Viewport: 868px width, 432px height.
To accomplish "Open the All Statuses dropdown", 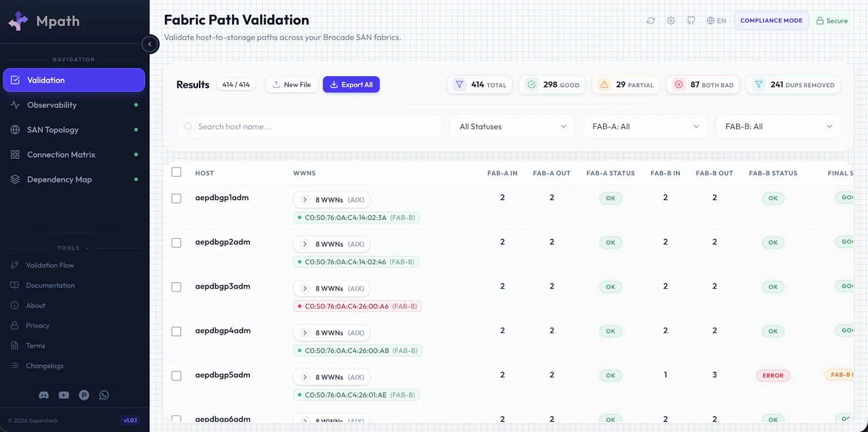I will [x=512, y=127].
